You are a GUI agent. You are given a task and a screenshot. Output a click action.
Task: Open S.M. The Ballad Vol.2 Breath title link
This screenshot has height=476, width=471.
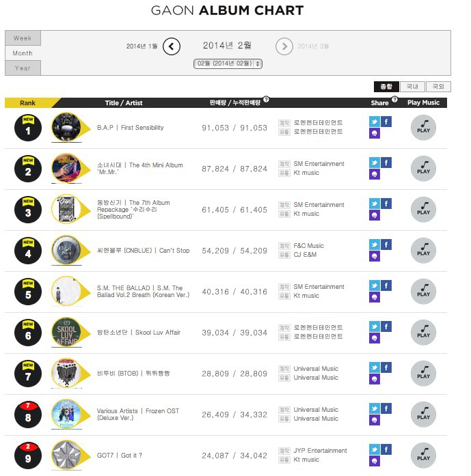(143, 292)
